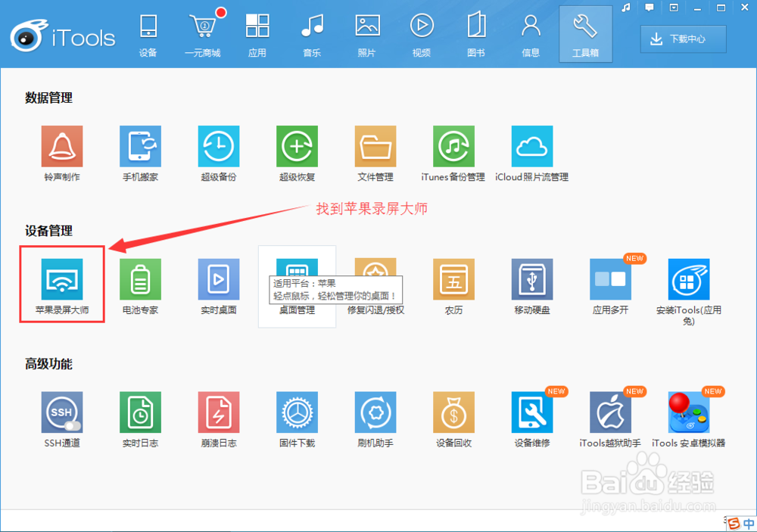Launch 苹果录屏大师 screen recorder
Image resolution: width=757 pixels, height=532 pixels.
(x=62, y=279)
